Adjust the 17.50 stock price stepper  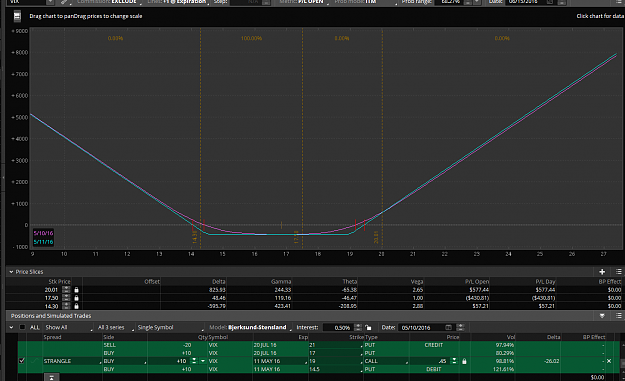pyautogui.click(x=66, y=298)
